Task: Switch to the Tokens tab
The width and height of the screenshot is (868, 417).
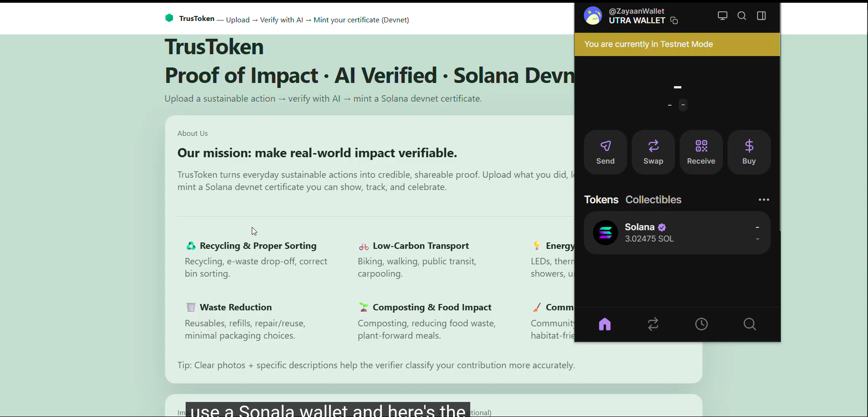Action: (x=601, y=200)
